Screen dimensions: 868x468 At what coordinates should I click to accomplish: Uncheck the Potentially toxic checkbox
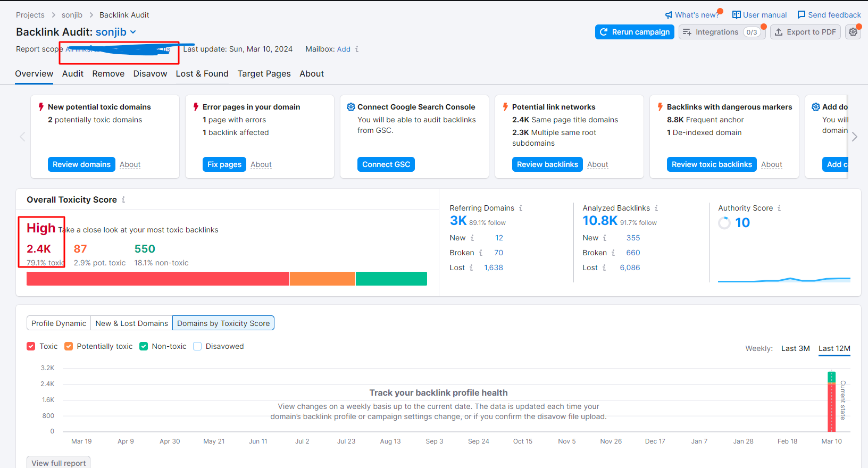pyautogui.click(x=69, y=346)
